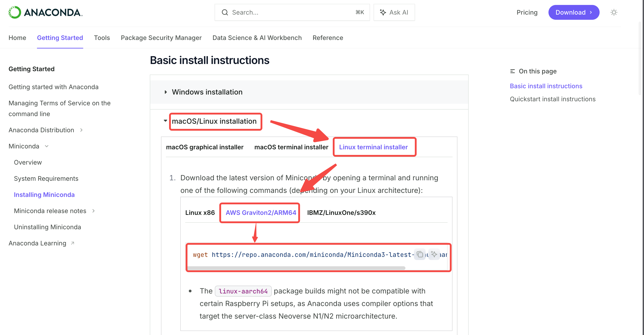
Task: Open Miniconda release notes link
Action: pyautogui.click(x=50, y=211)
